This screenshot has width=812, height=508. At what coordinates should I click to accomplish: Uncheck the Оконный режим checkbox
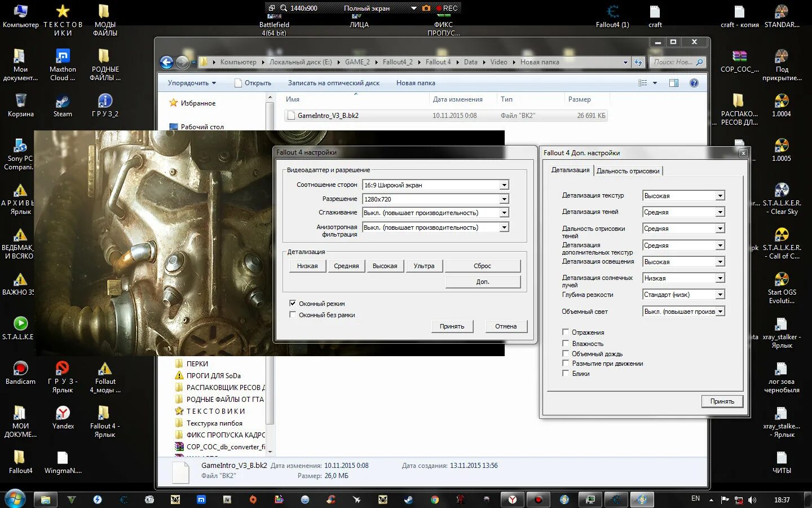[293, 303]
